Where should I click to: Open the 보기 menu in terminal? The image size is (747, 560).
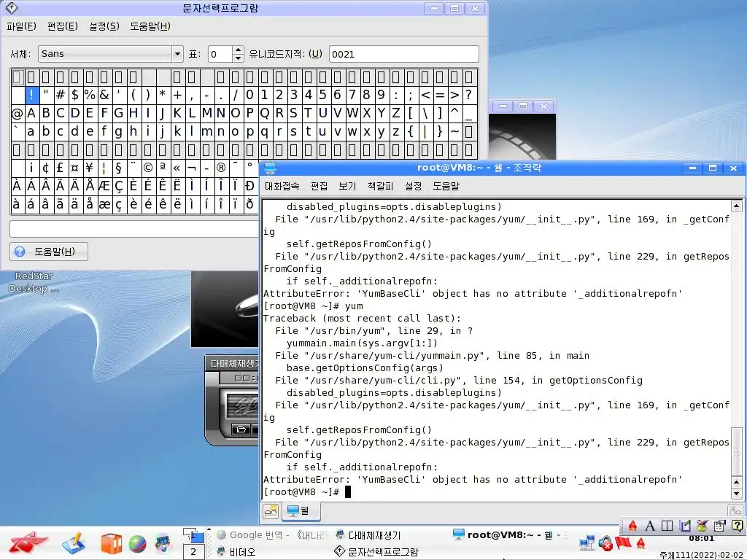click(347, 186)
